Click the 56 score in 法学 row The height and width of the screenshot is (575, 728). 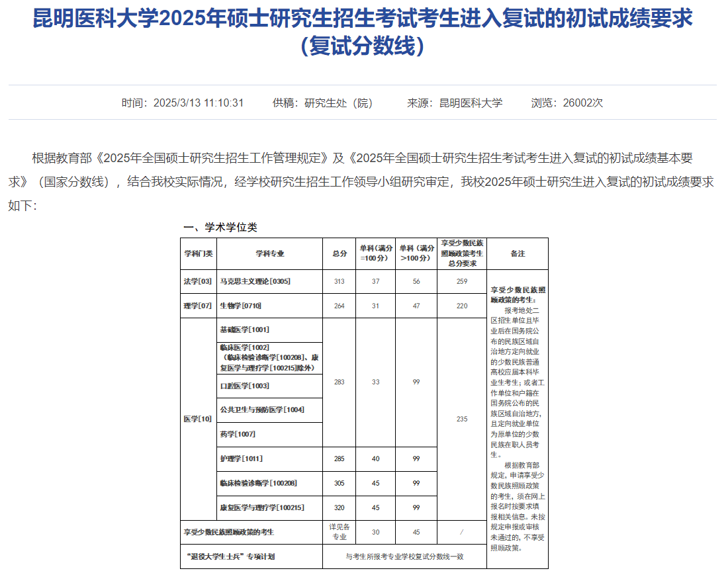pyautogui.click(x=416, y=281)
